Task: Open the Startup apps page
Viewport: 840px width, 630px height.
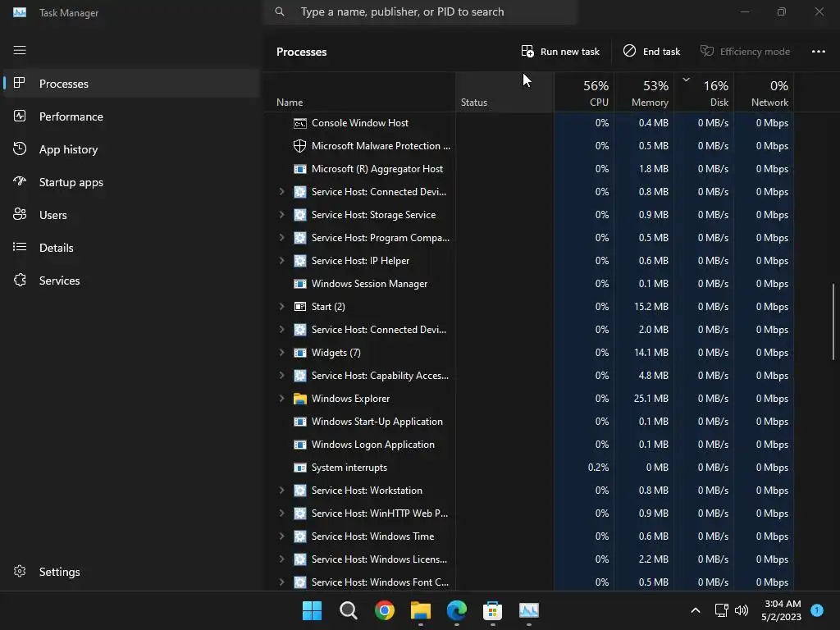Action: tap(131, 182)
